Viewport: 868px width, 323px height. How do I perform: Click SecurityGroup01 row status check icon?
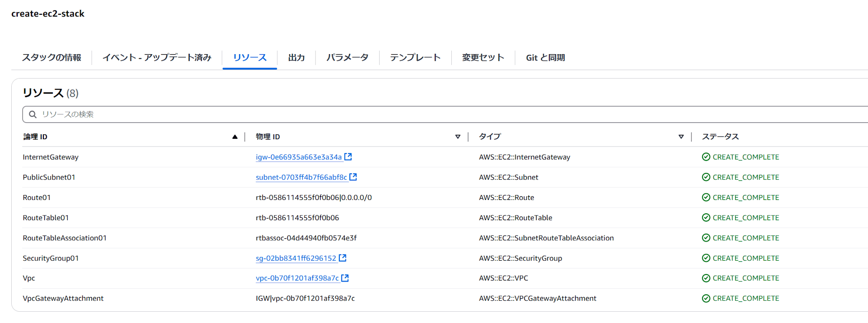pyautogui.click(x=706, y=258)
